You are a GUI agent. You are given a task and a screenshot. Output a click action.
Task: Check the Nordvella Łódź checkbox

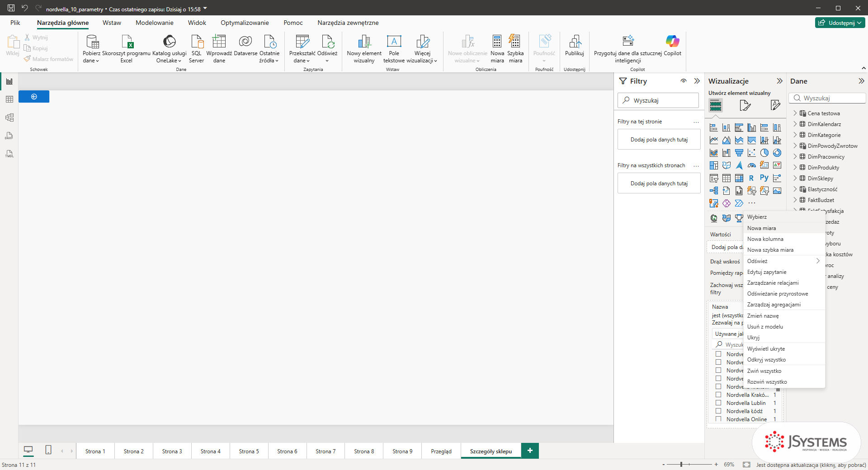tap(718, 411)
